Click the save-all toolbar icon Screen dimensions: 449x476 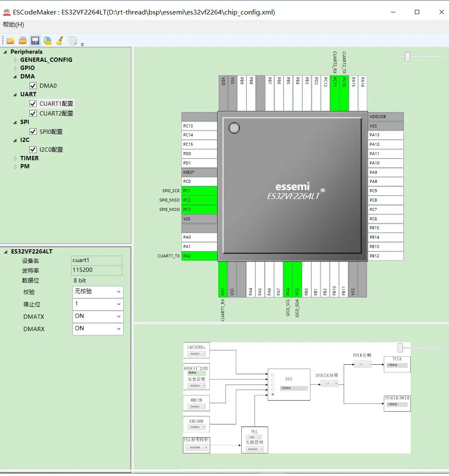(x=47, y=40)
